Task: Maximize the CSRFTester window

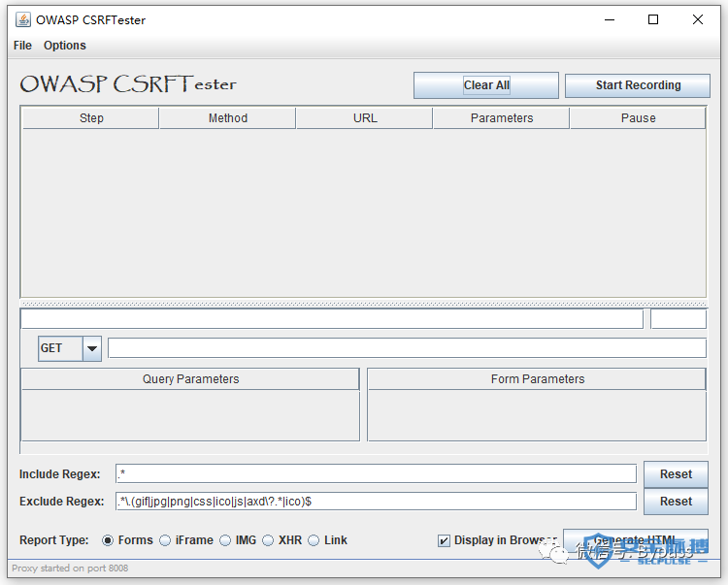Action: (x=653, y=20)
